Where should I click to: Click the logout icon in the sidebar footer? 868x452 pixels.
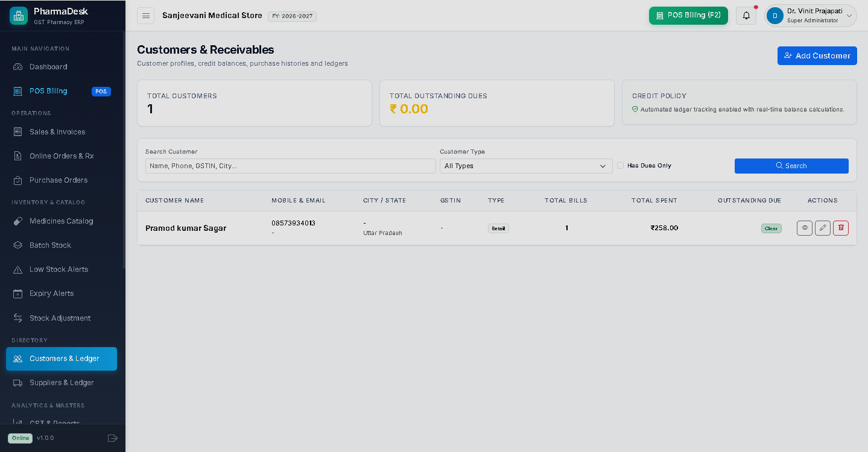[112, 438]
